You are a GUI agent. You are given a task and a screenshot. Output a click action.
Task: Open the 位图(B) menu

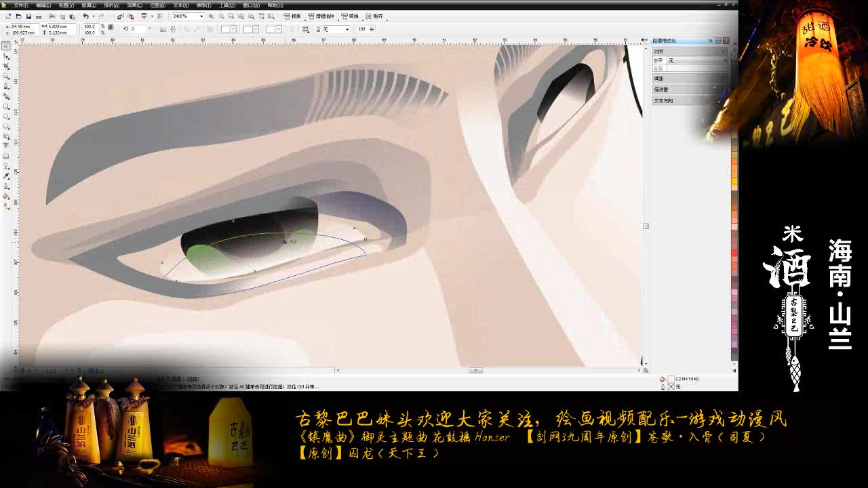point(157,5)
